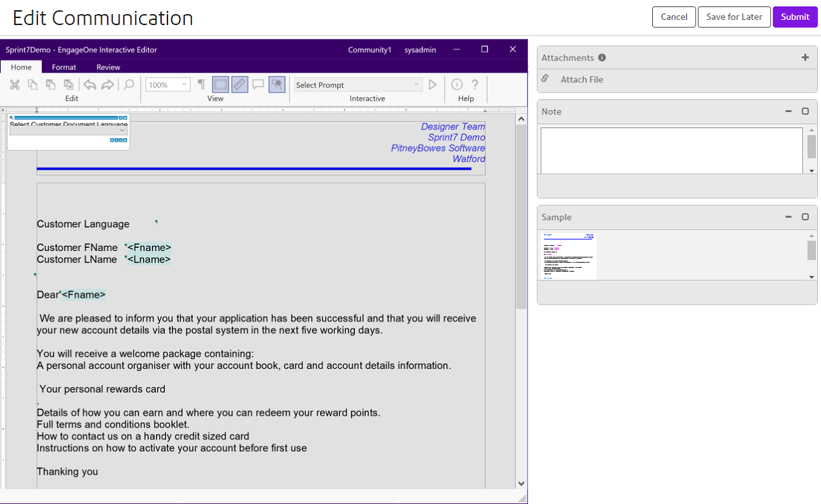This screenshot has width=821, height=504.
Task: Collapse the Note panel
Action: tap(788, 111)
